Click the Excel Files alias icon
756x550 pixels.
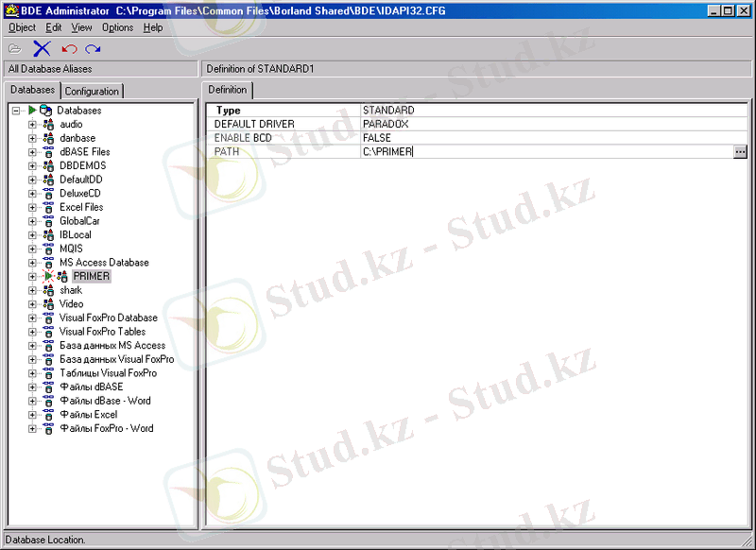pos(48,207)
